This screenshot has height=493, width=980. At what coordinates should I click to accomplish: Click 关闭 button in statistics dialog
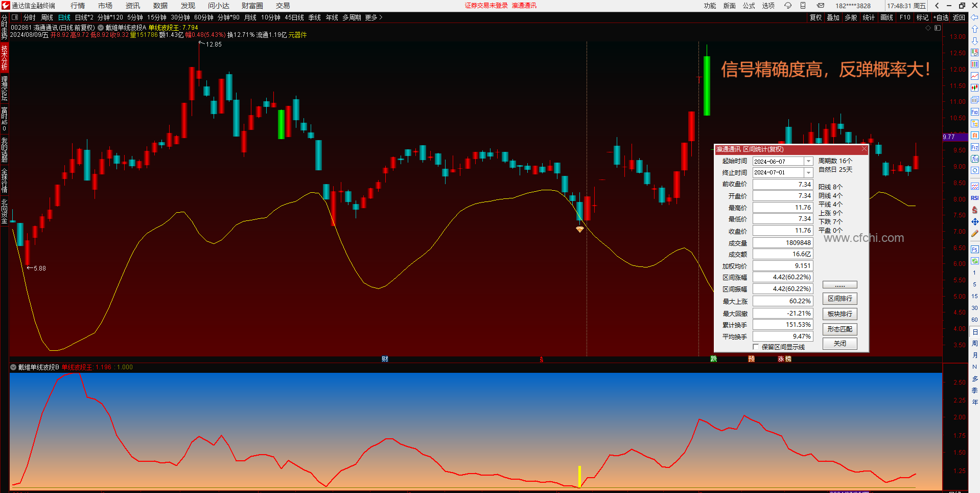(839, 344)
